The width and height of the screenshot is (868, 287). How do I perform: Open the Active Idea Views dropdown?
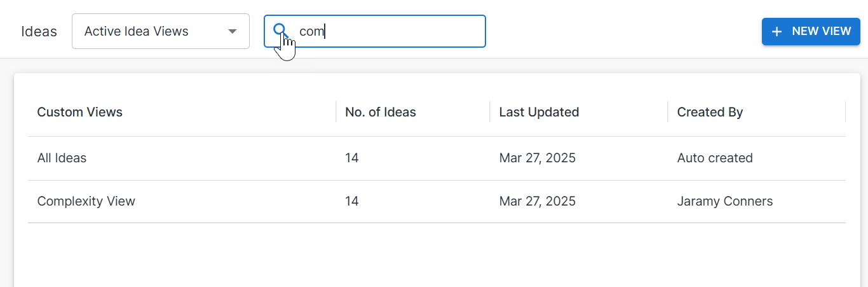tap(160, 31)
